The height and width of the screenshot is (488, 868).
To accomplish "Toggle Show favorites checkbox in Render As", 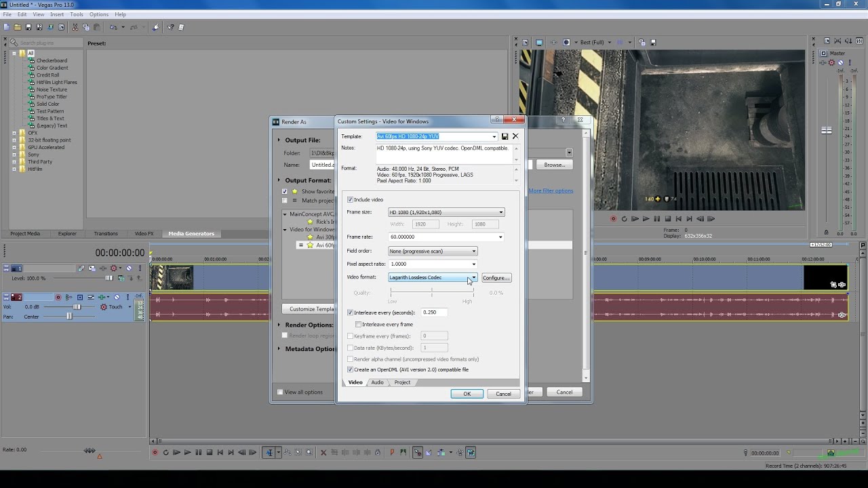I will coord(285,191).
